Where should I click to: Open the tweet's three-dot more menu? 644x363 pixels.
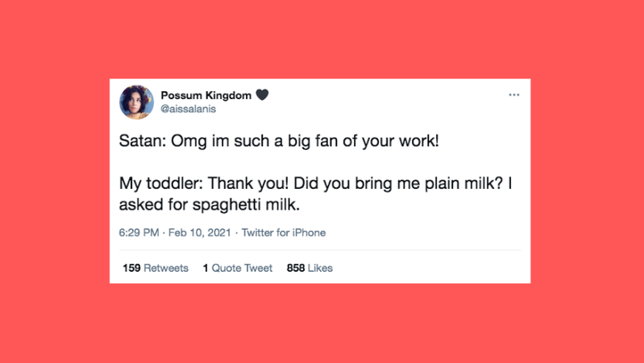point(513,95)
